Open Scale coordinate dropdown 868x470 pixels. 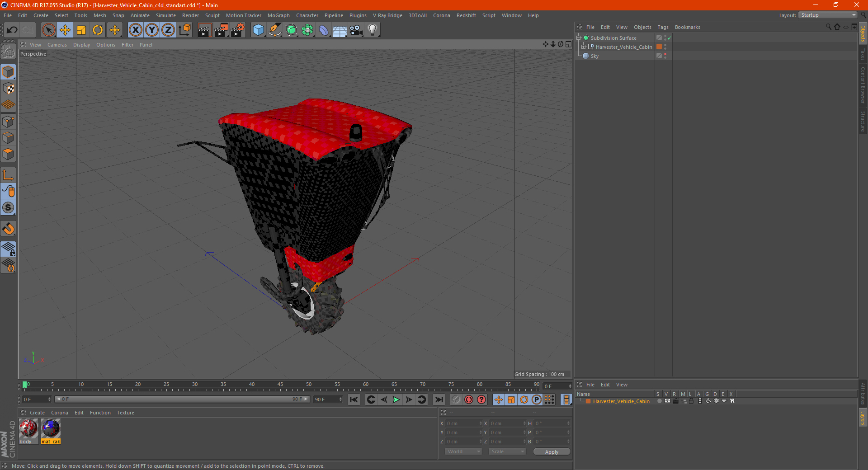[x=507, y=451]
